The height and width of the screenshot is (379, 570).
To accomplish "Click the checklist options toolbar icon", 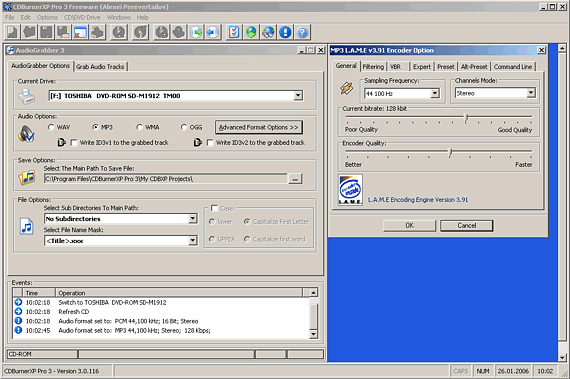I will click(234, 32).
